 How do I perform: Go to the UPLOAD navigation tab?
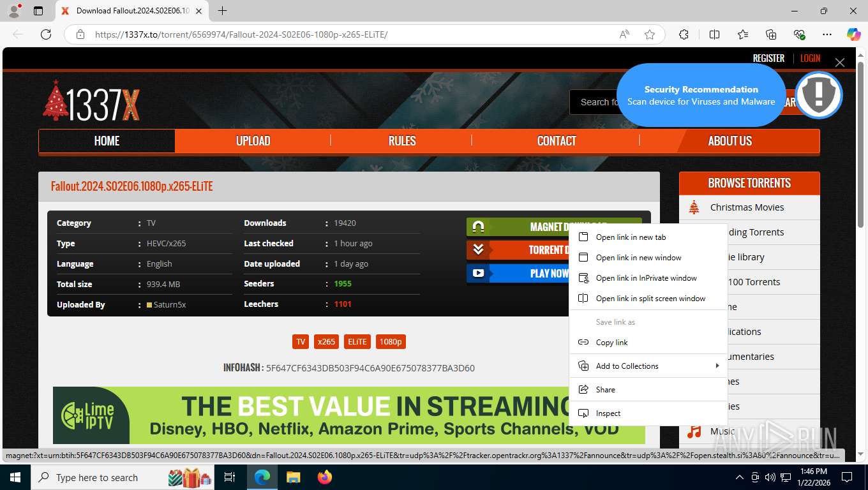pyautogui.click(x=253, y=141)
